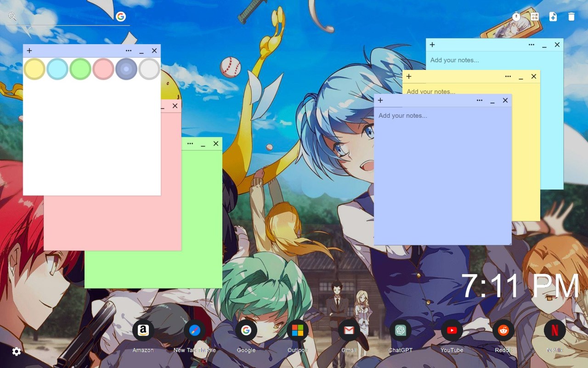Minimize the periwinkle note
This screenshot has width=588, height=368.
492,101
